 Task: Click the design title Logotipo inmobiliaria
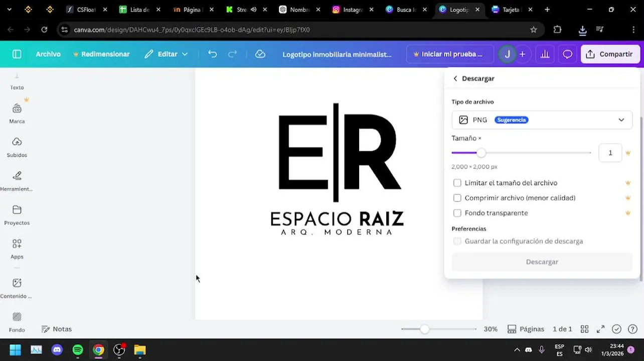pos(337,54)
